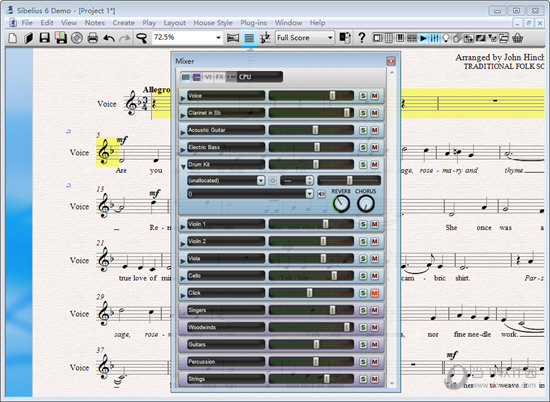Solo the Acoustic Guitar channel

click(363, 130)
